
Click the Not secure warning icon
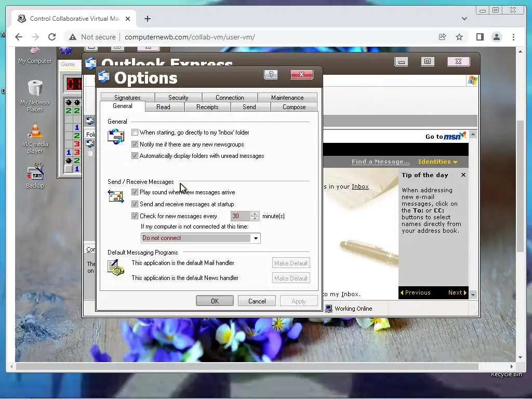click(x=73, y=37)
